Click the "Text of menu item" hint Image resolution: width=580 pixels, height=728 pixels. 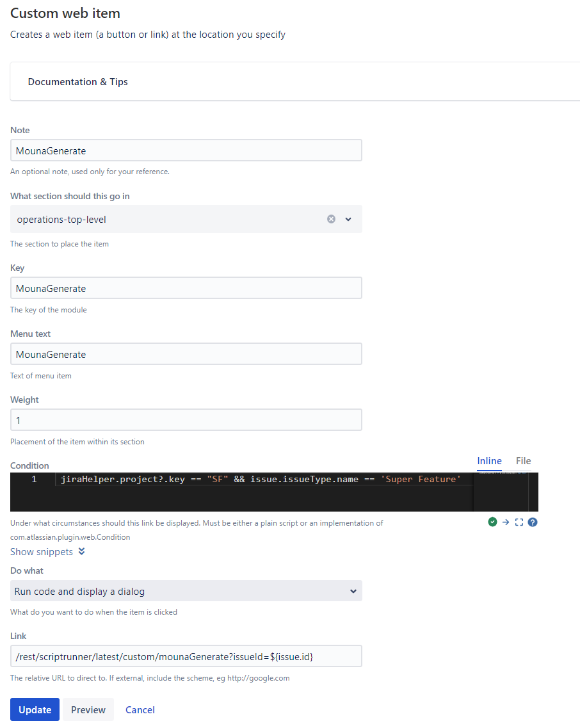click(x=41, y=376)
